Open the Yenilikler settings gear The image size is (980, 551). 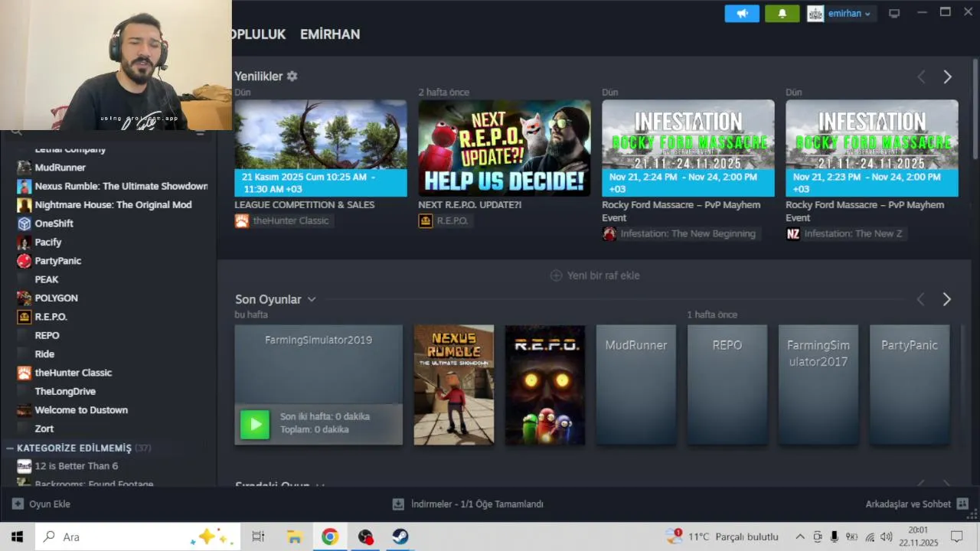292,77
